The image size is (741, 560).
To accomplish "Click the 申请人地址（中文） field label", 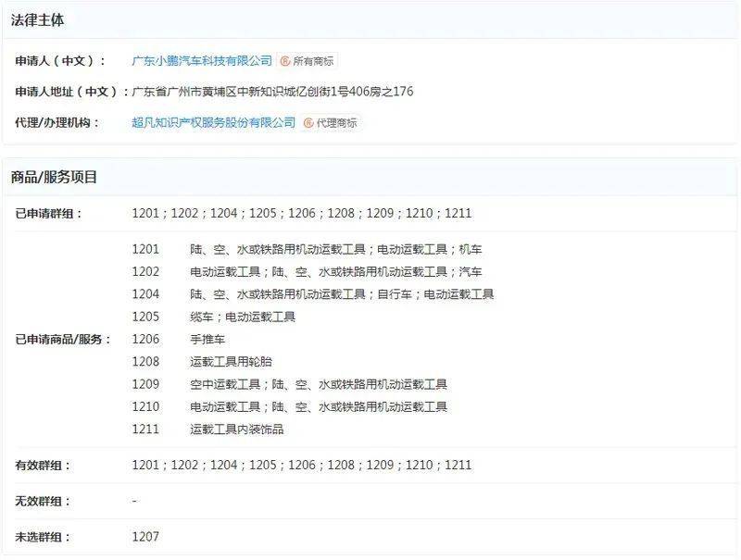I will coord(72,92).
